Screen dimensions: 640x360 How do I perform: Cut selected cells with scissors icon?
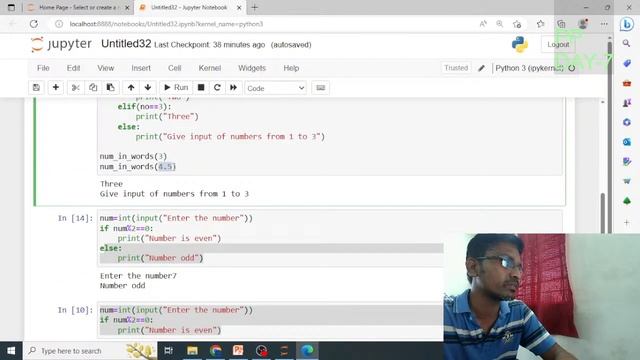pos(76,88)
